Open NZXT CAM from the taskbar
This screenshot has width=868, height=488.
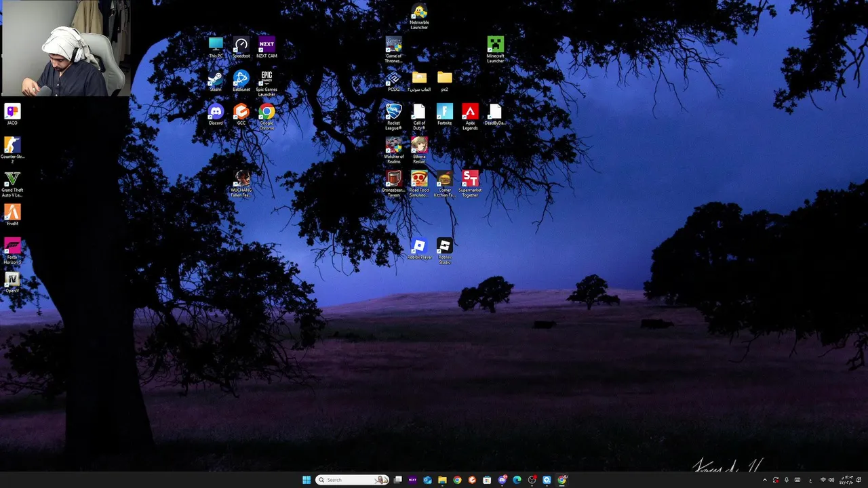[412, 480]
